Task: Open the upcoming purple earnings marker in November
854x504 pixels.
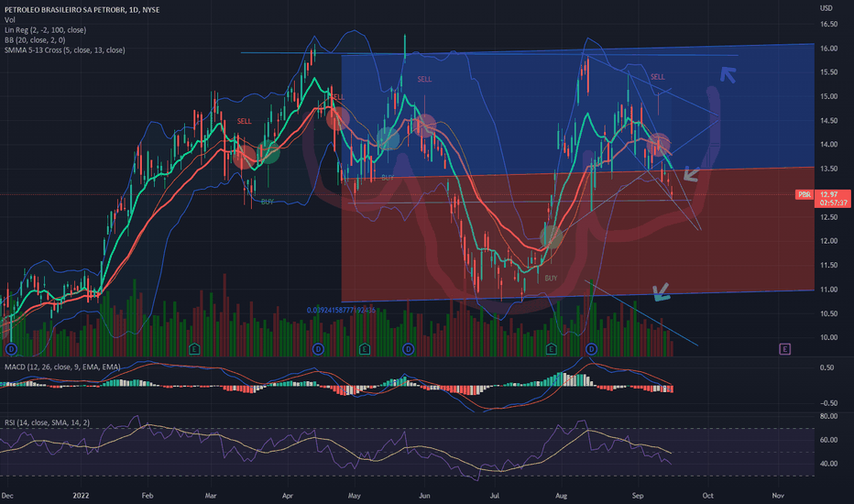Action: pyautogui.click(x=785, y=349)
